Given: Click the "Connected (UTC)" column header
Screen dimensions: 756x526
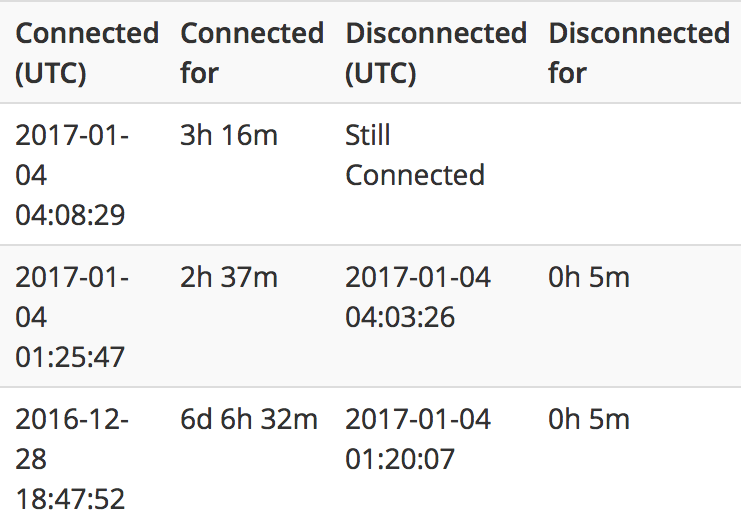Looking at the screenshot, I should click(87, 52).
